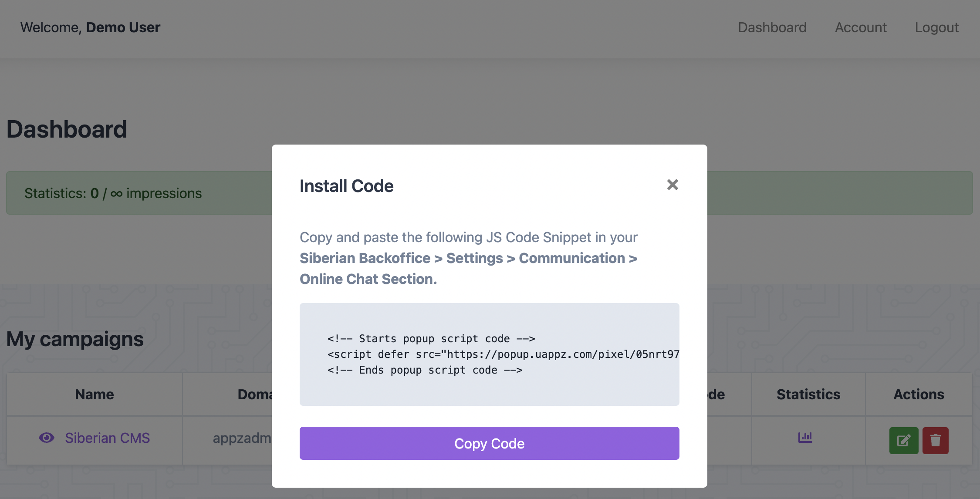Click the My campaigns heading
980x499 pixels.
click(75, 339)
